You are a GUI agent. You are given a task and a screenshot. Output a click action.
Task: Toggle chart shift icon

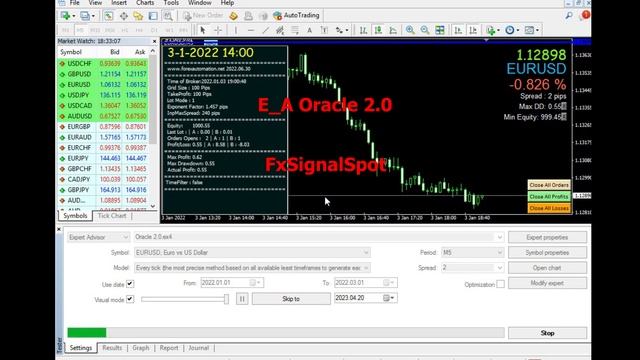click(473, 30)
